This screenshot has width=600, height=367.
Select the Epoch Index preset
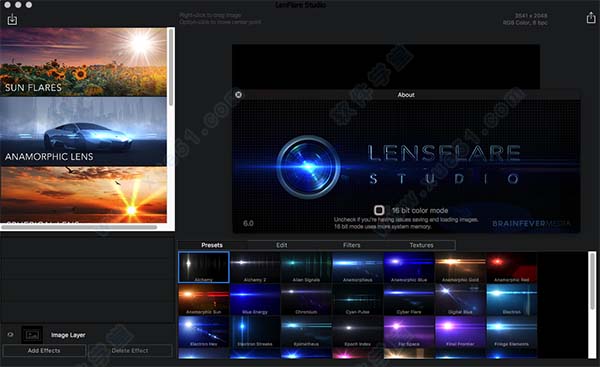click(x=358, y=331)
